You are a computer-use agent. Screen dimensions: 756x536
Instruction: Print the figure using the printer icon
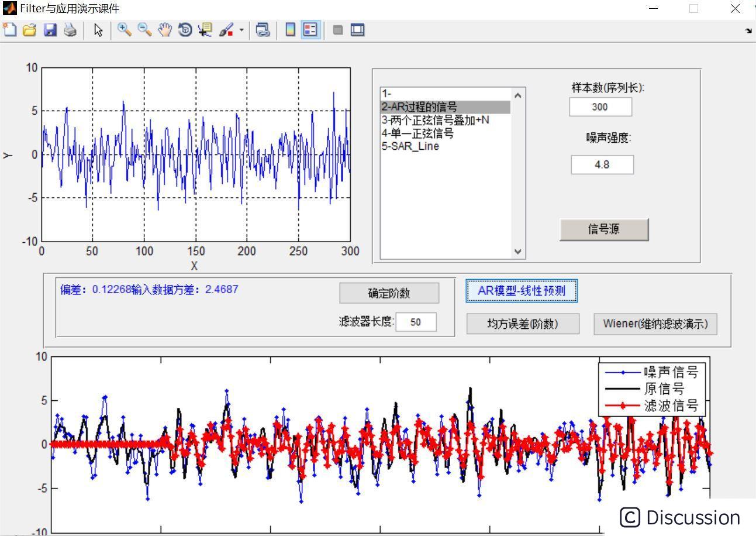click(x=70, y=30)
